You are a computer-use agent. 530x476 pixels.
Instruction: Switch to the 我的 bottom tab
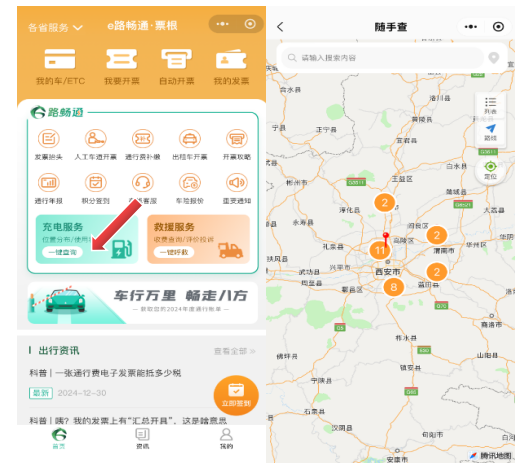pyautogui.click(x=226, y=438)
